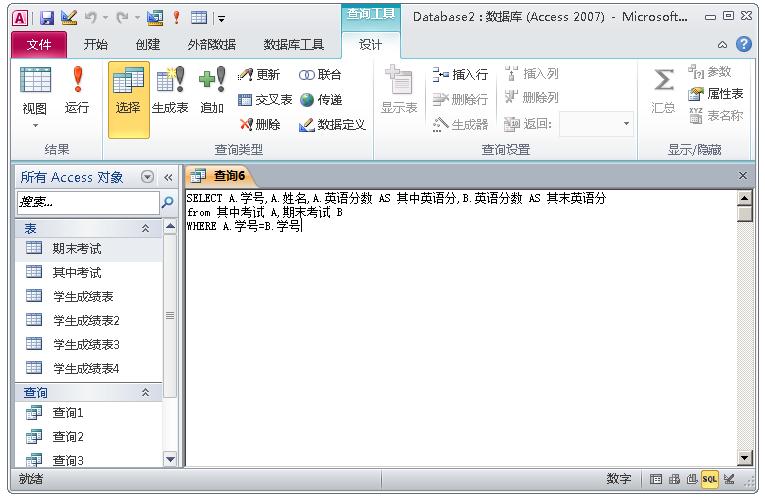The height and width of the screenshot is (500, 765).
Task: Click the SQL editor scroll-down arrow
Action: [x=745, y=458]
